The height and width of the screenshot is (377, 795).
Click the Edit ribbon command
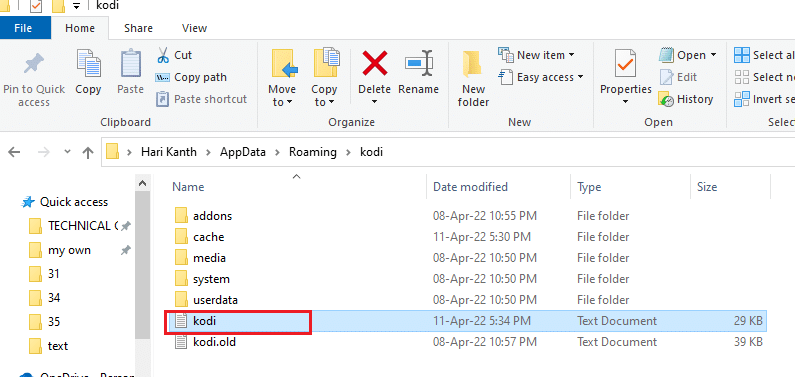coord(678,77)
